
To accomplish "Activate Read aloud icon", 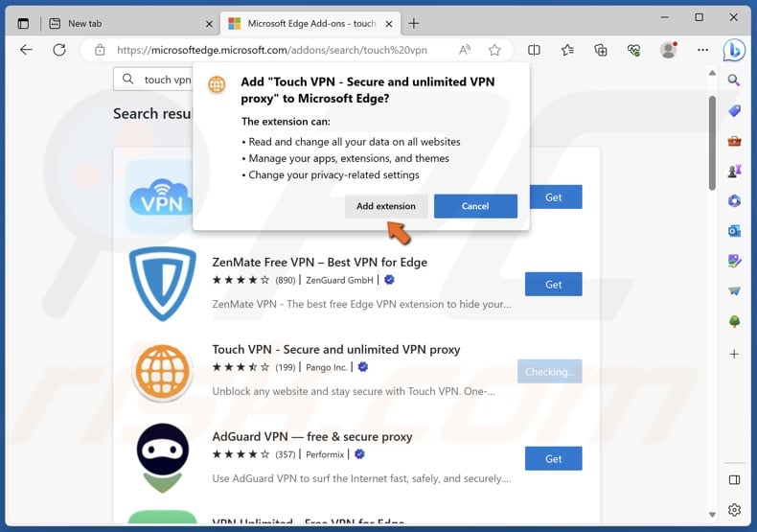I will (465, 50).
